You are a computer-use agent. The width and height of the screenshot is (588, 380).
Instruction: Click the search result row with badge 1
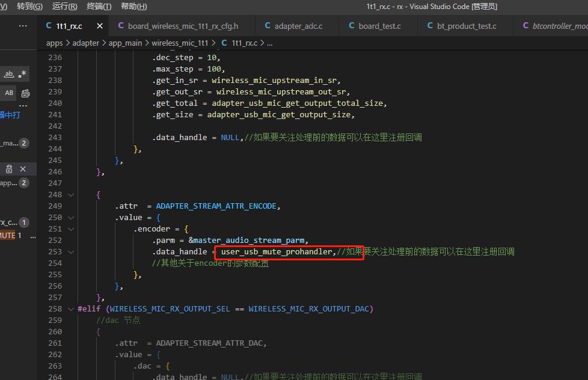[19, 222]
